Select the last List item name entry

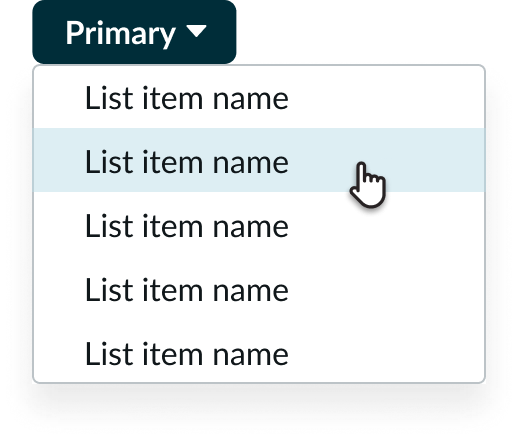click(x=259, y=351)
